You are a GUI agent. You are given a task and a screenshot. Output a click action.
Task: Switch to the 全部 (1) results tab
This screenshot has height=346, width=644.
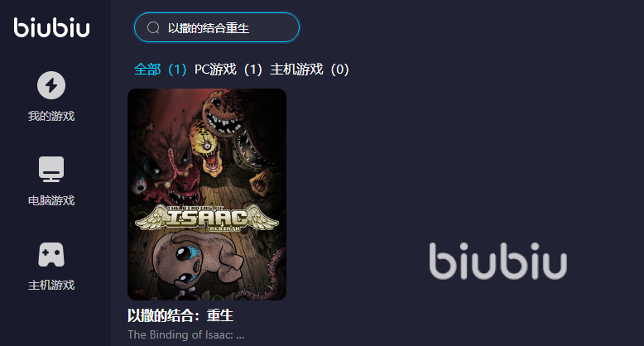point(161,70)
